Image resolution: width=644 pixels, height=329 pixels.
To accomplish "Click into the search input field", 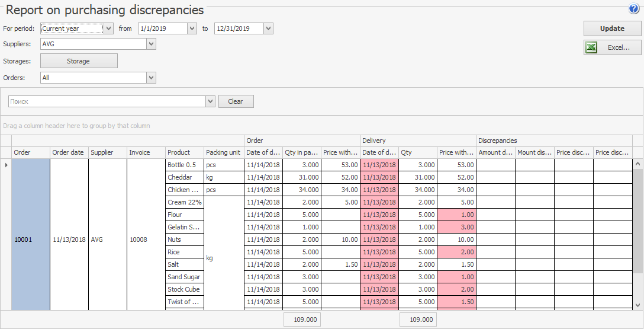I will [x=107, y=101].
